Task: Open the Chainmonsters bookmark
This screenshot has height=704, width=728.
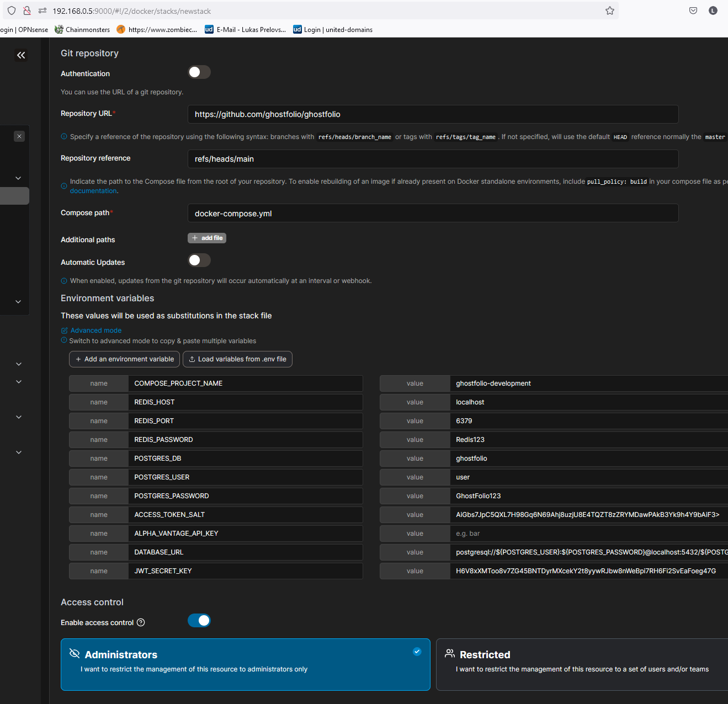Action: click(82, 29)
